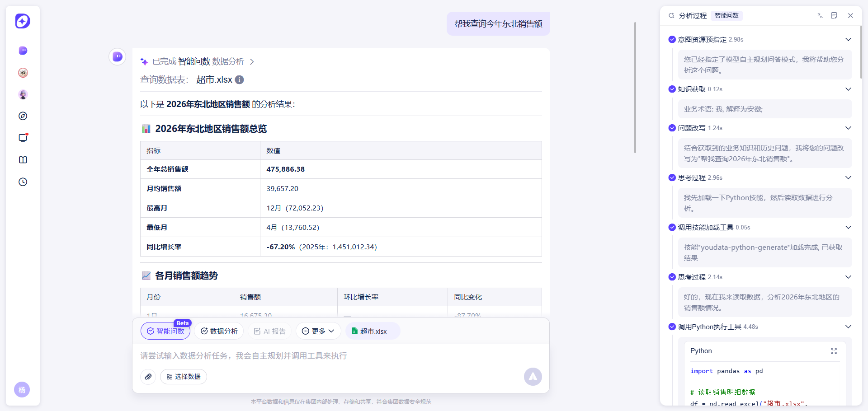Collapse the 意图资源预指定 step

pyautogui.click(x=848, y=39)
